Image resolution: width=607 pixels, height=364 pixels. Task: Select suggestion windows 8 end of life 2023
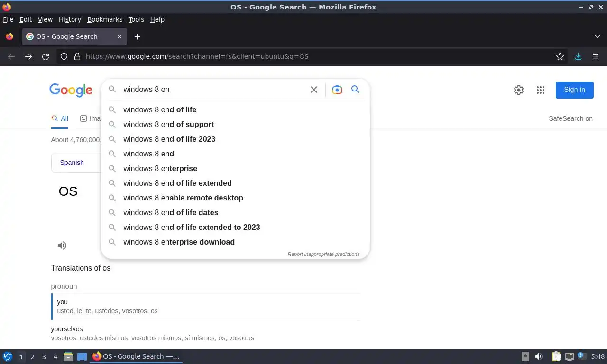(235, 139)
